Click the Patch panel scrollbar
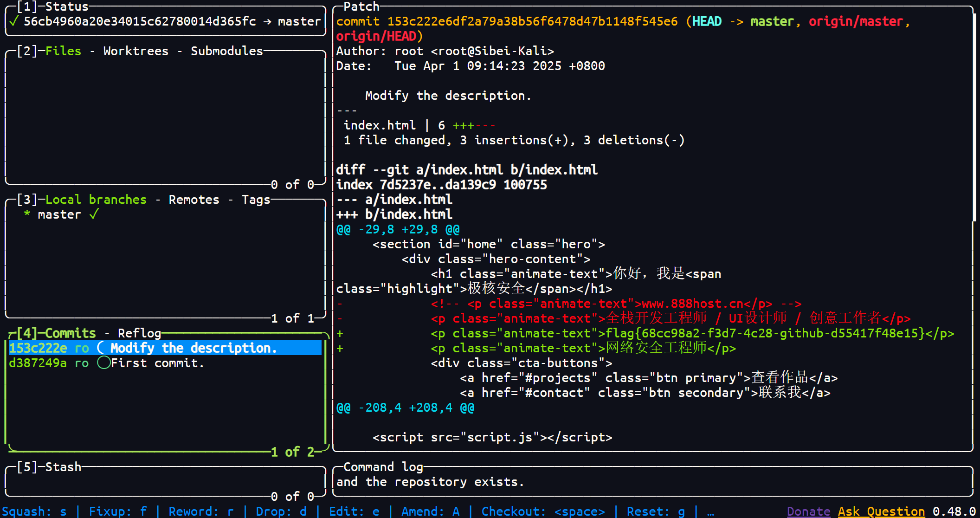The height and width of the screenshot is (518, 980). pyautogui.click(x=974, y=116)
